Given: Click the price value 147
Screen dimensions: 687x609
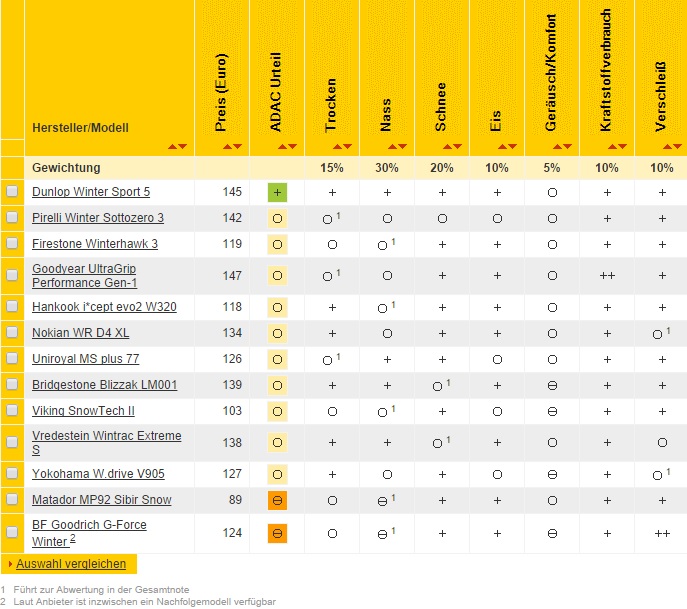Looking at the screenshot, I should pos(232,276).
